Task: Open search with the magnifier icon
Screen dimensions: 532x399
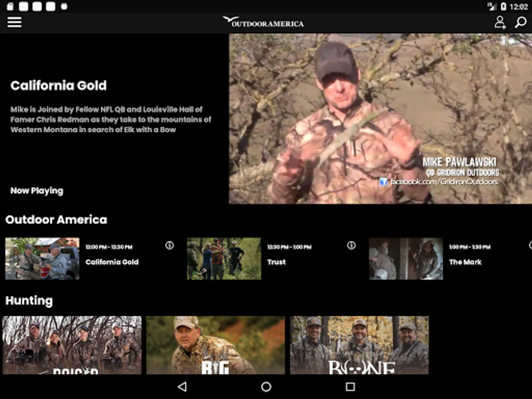Action: (x=520, y=22)
